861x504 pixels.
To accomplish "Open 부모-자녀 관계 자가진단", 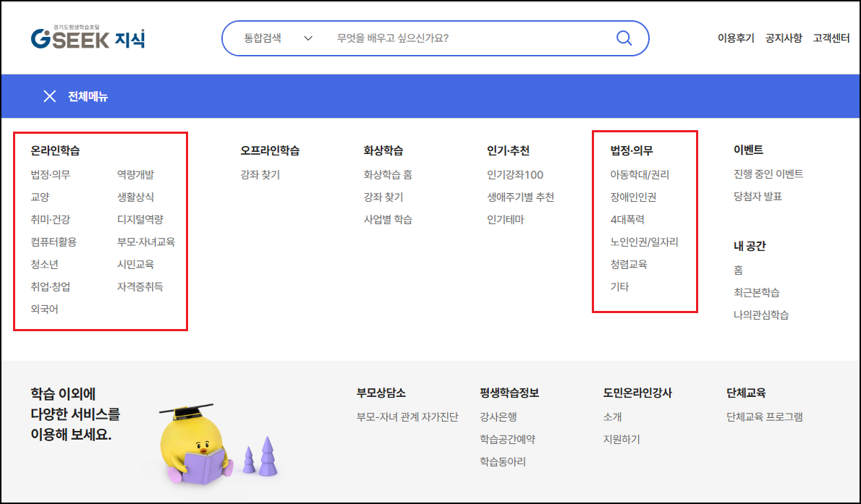I will 409,416.
